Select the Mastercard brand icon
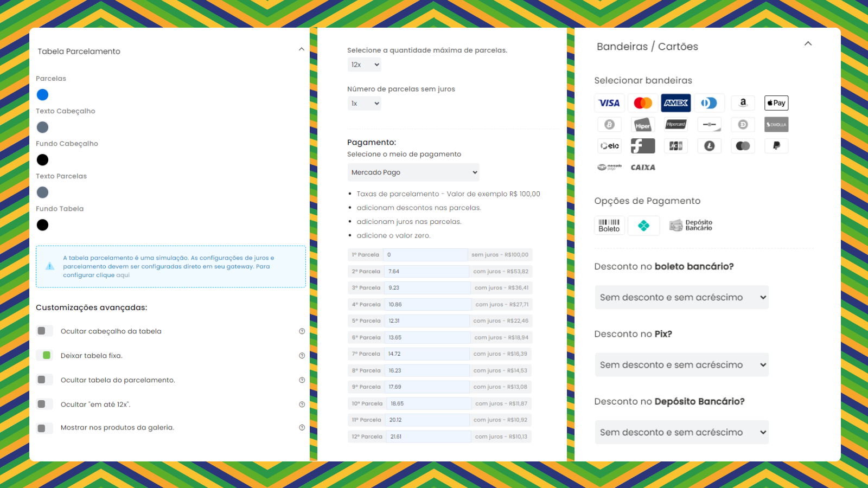This screenshot has height=488, width=868. (x=643, y=103)
